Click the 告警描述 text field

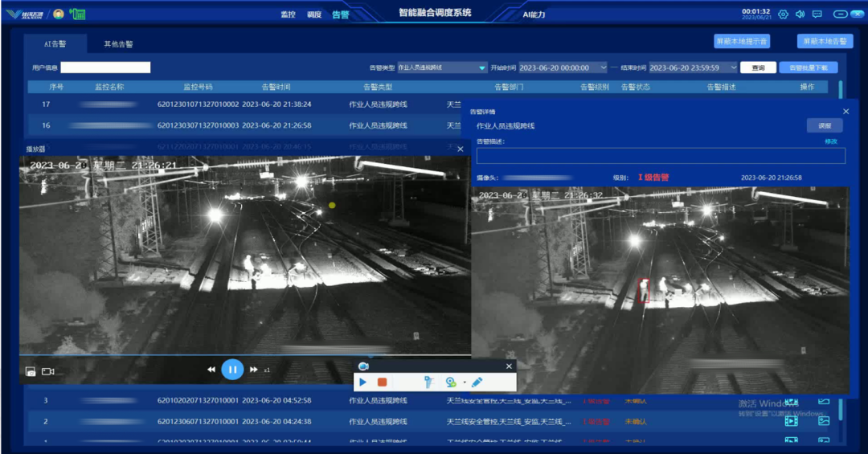661,156
